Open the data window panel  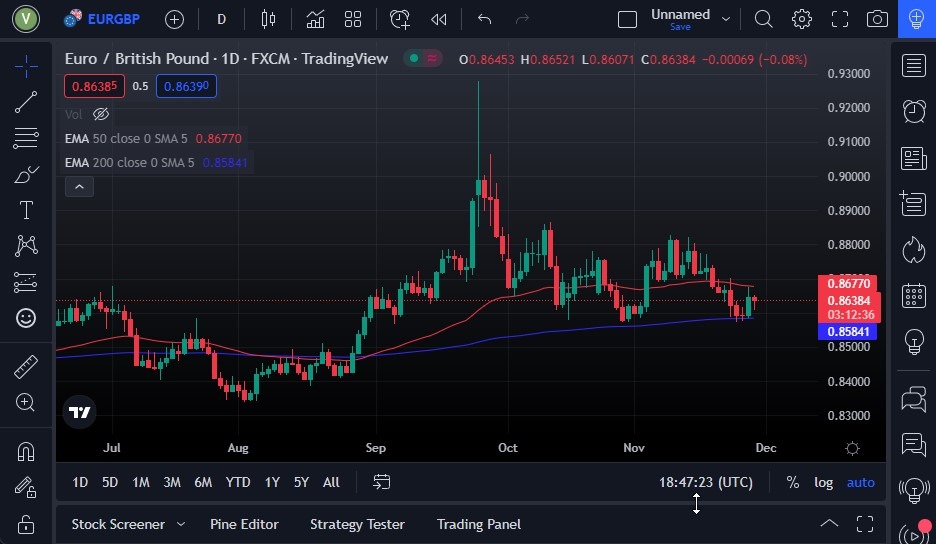[x=914, y=204]
